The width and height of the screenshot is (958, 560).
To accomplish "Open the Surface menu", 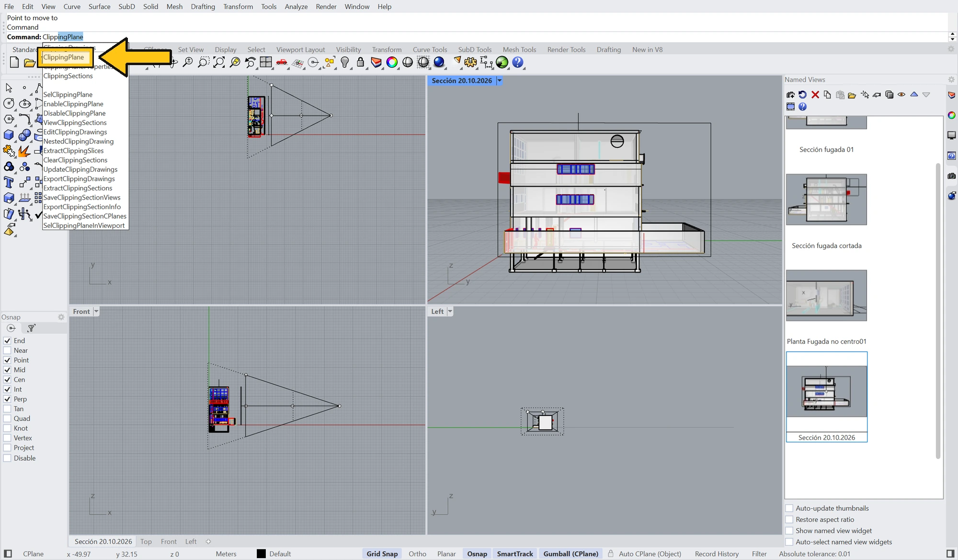I will tap(99, 6).
